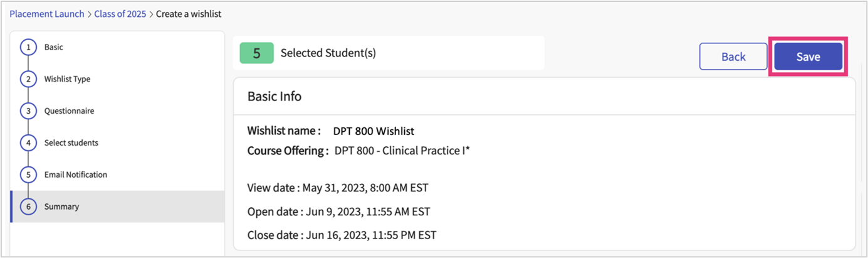Open the Basic step
This screenshot has height=258, width=868.
point(54,48)
